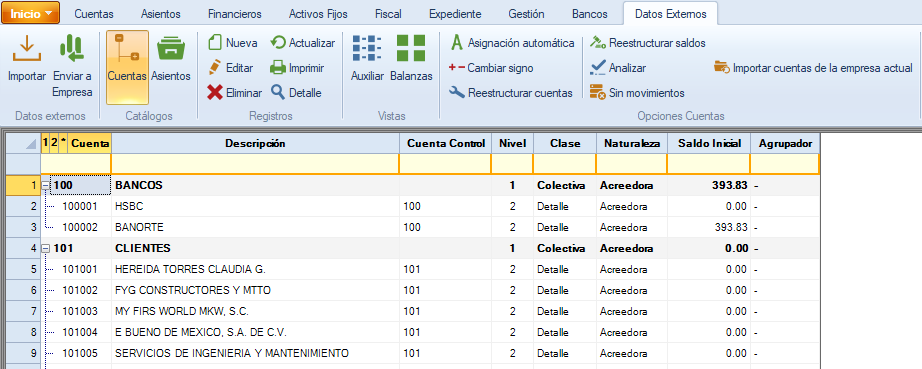Click the Eliminar red X icon
The width and height of the screenshot is (922, 369).
[x=215, y=93]
